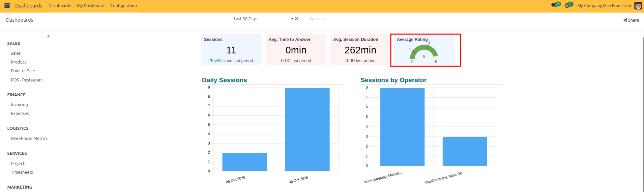Select the Warehouse Metrics dashboard
The width and height of the screenshot is (644, 192).
coord(29,138)
